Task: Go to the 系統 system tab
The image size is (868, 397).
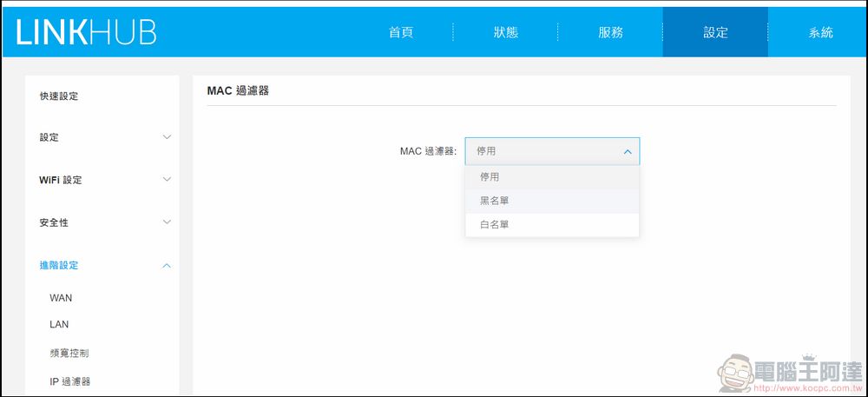Action: pos(820,32)
